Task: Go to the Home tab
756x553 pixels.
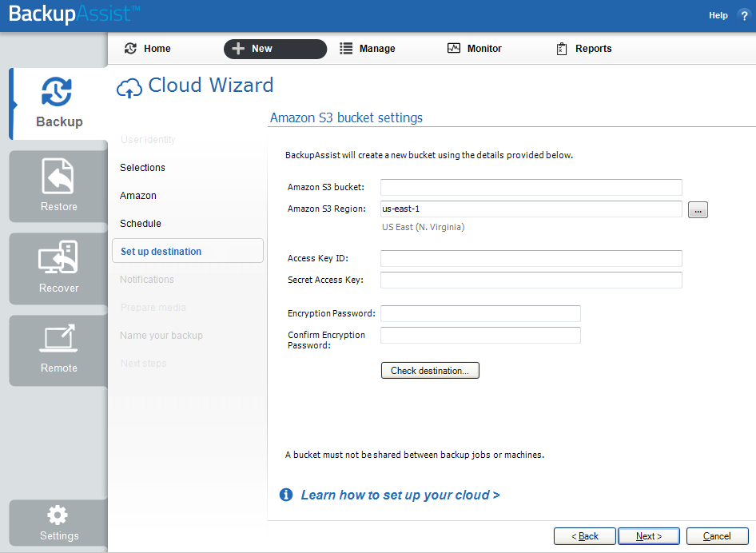Action: click(x=148, y=49)
